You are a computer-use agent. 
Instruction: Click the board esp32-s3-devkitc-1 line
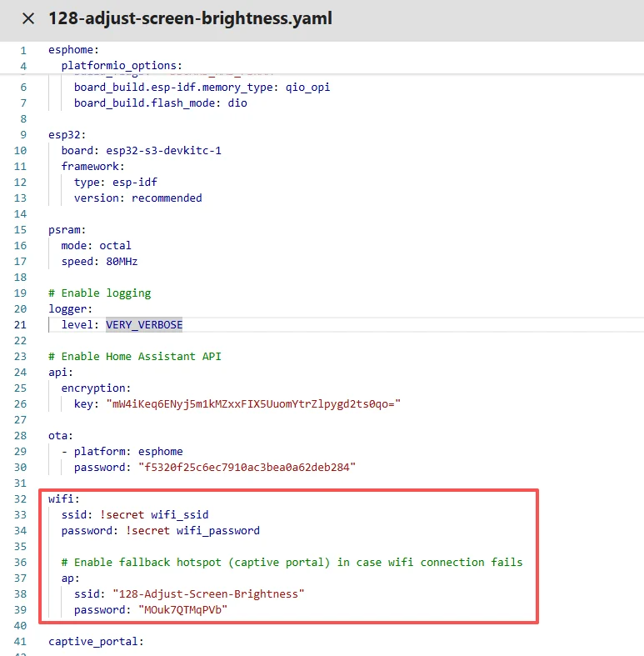[x=141, y=150]
